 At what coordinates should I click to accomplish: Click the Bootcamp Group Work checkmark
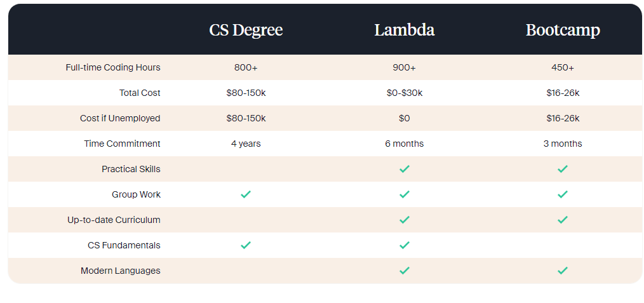562,194
